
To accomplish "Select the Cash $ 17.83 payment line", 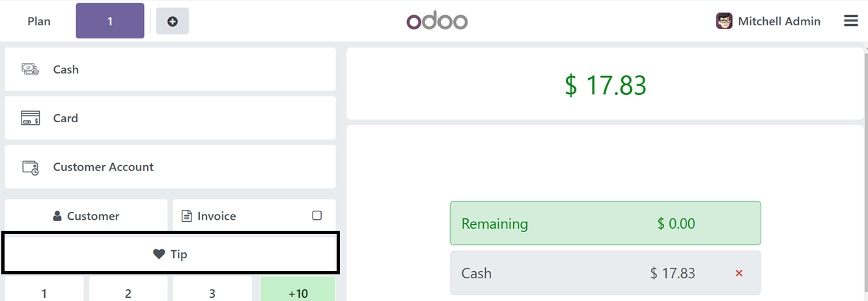I will 605,273.
